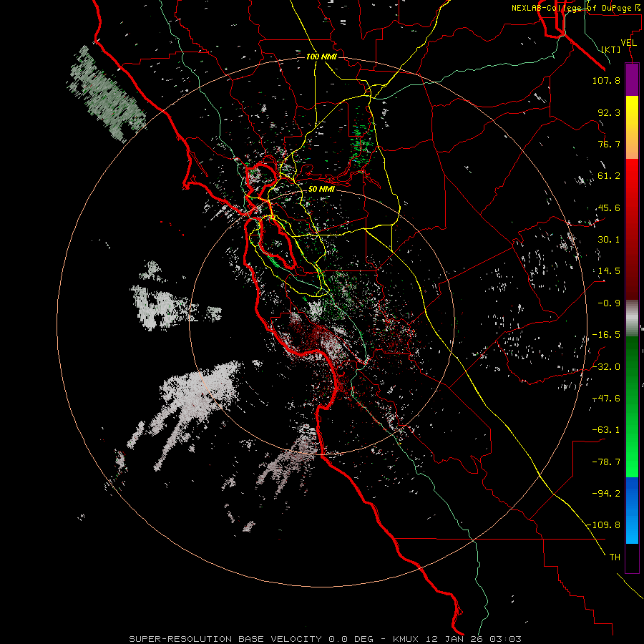Click the 100 NMI range ring label
Viewport: 644px width, 644px height.
click(x=321, y=57)
